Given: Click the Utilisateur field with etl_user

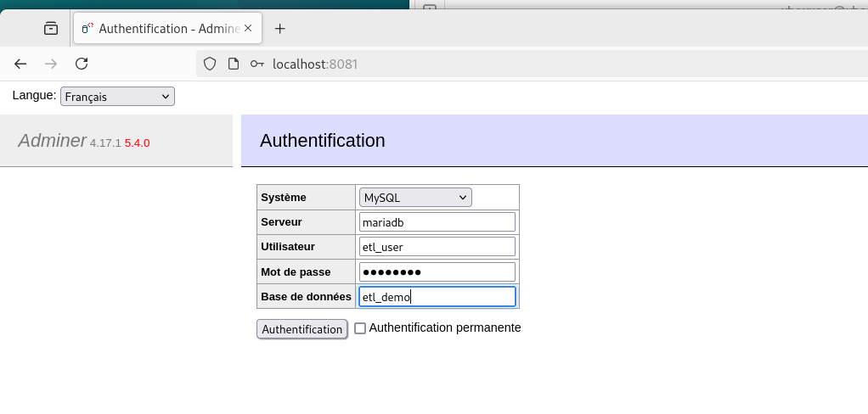Looking at the screenshot, I should pyautogui.click(x=437, y=247).
